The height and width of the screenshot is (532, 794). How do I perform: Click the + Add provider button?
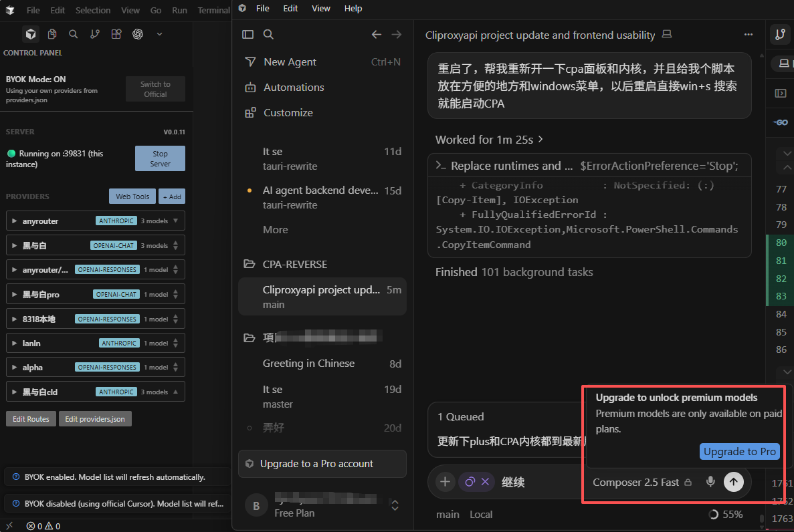pyautogui.click(x=172, y=196)
